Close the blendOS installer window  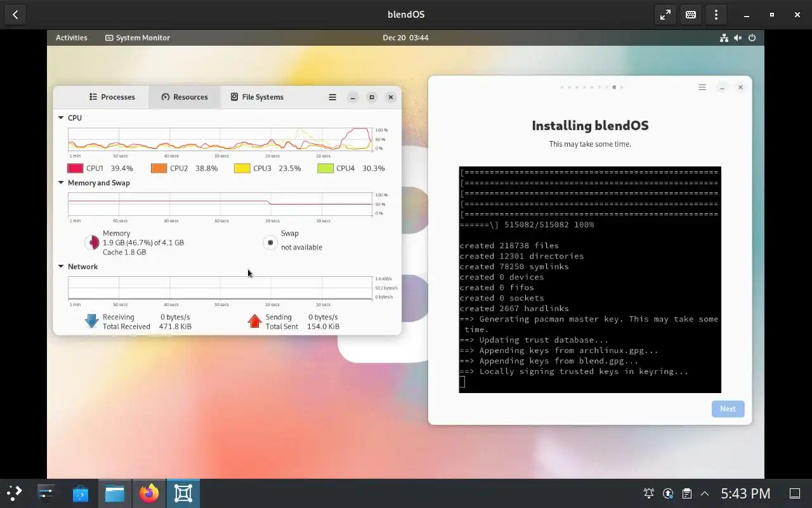tap(740, 88)
